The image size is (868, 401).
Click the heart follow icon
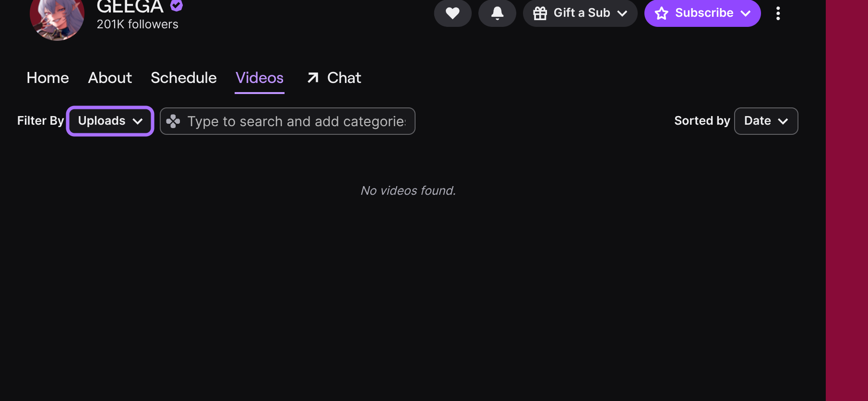(452, 13)
